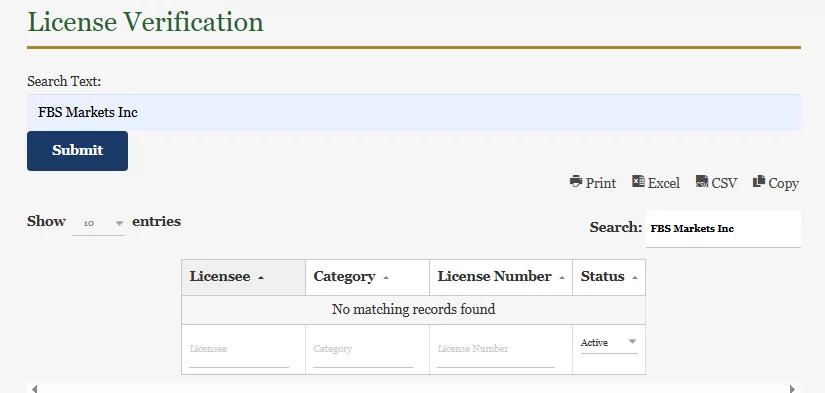The width and height of the screenshot is (825, 393).
Task: Click the table Search filter box
Action: tap(723, 228)
